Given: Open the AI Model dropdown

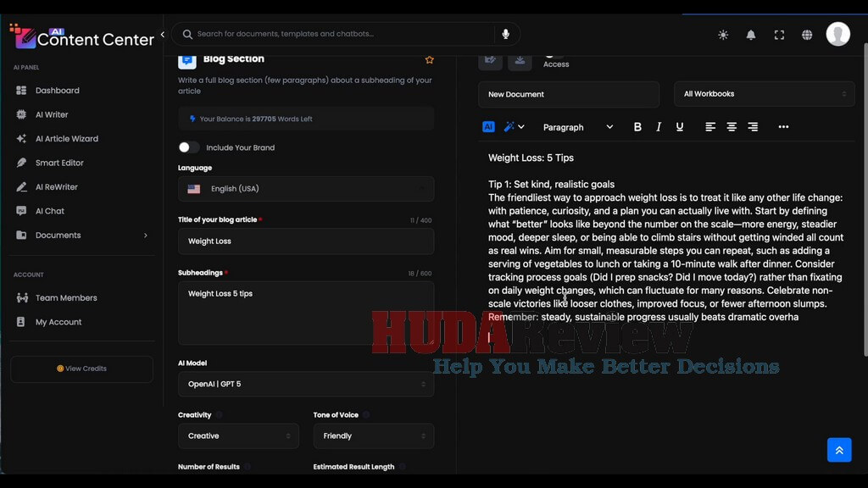Looking at the screenshot, I should [x=305, y=384].
